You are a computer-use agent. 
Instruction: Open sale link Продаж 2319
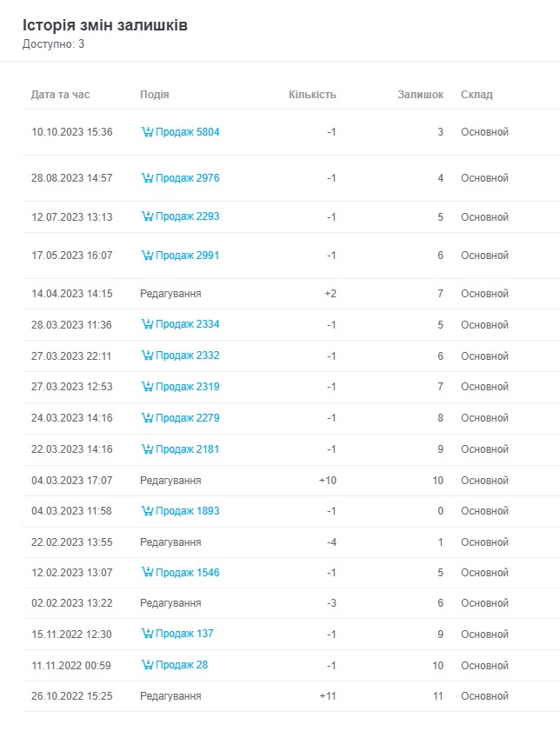[x=187, y=387]
